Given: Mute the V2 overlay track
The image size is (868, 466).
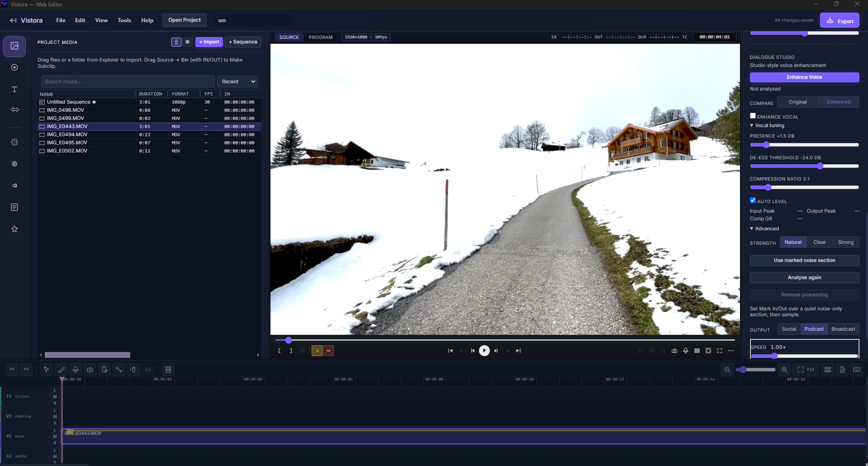Looking at the screenshot, I should pyautogui.click(x=55, y=417).
